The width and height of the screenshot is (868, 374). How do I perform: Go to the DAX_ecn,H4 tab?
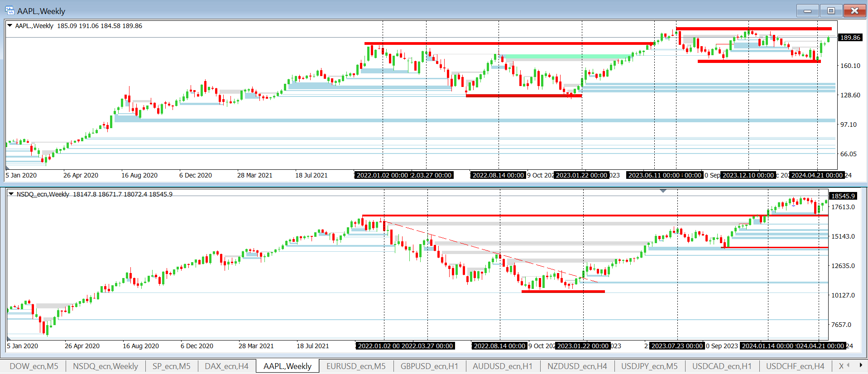tap(226, 366)
